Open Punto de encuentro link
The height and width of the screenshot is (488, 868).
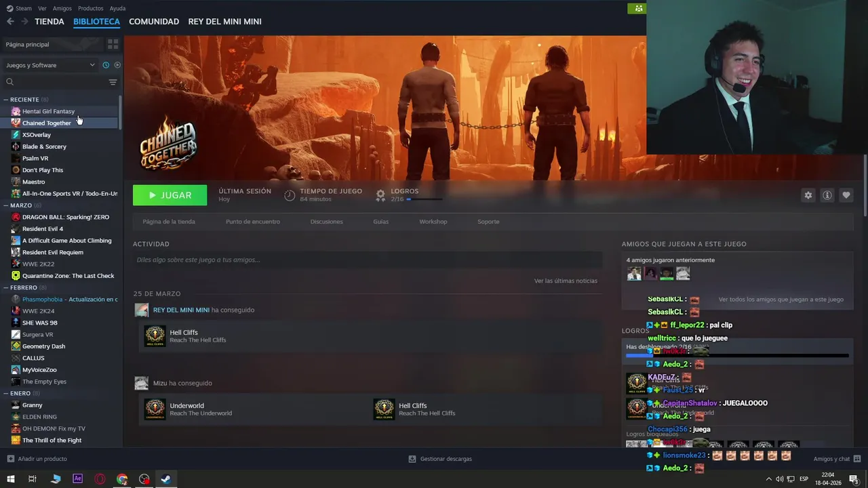[x=252, y=222]
